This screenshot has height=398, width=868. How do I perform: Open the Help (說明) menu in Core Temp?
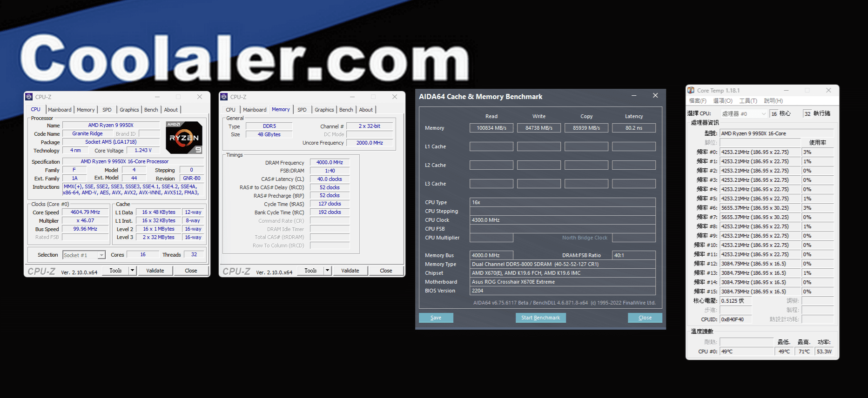tap(773, 101)
